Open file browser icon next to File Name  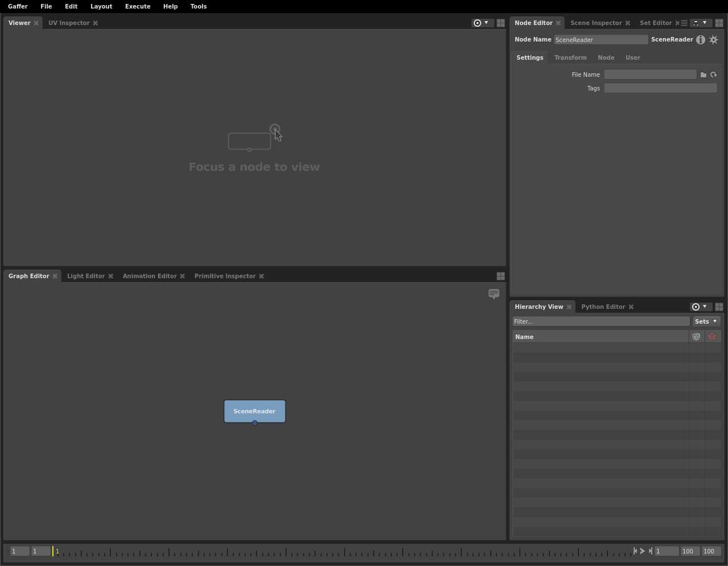(704, 75)
